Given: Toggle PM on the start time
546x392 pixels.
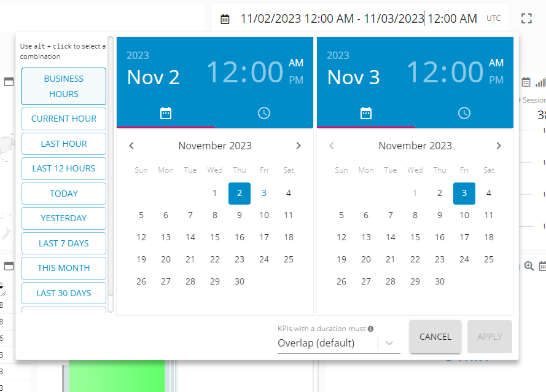Looking at the screenshot, I should pyautogui.click(x=296, y=80).
